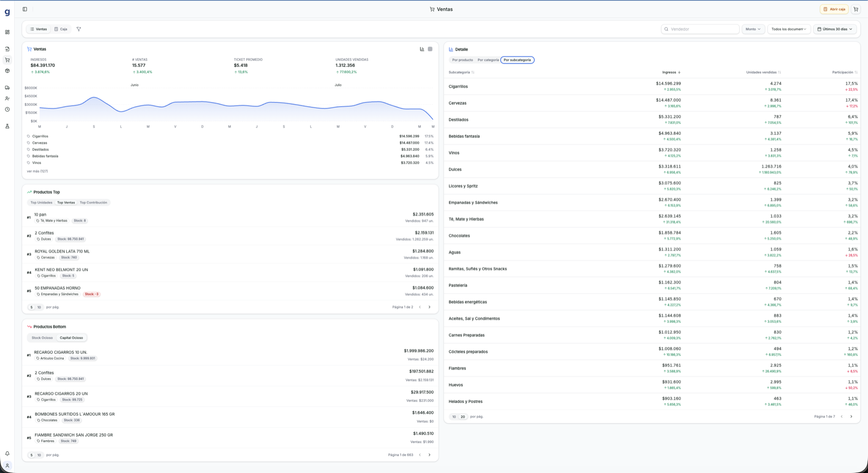Switch Detalle to Por categoría

pyautogui.click(x=488, y=60)
